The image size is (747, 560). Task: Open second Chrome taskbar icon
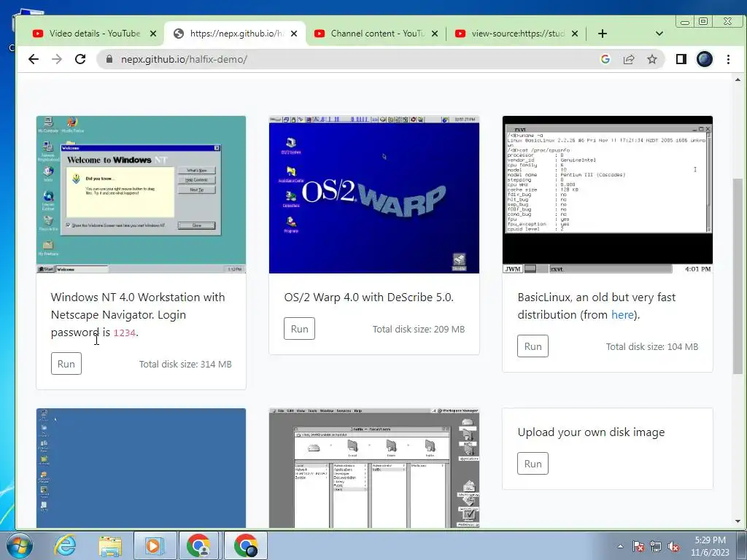pos(245,545)
